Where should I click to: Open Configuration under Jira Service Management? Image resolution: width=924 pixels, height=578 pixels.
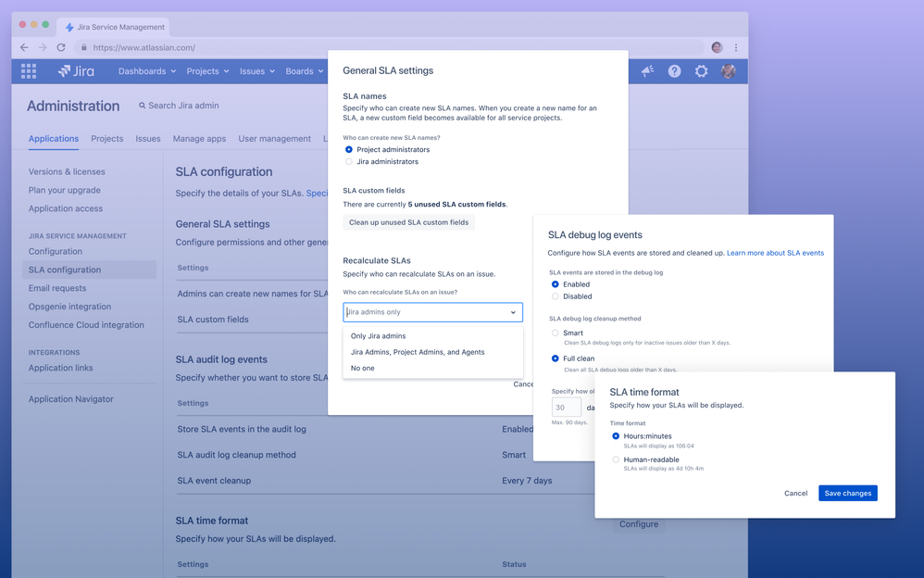pos(56,251)
